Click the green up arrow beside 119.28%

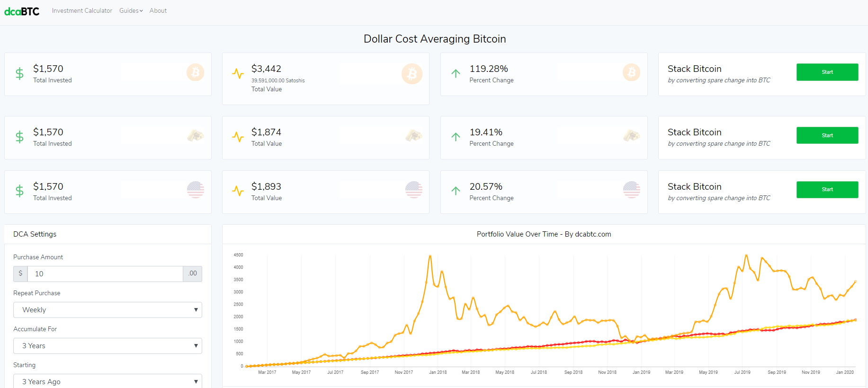pyautogui.click(x=456, y=73)
